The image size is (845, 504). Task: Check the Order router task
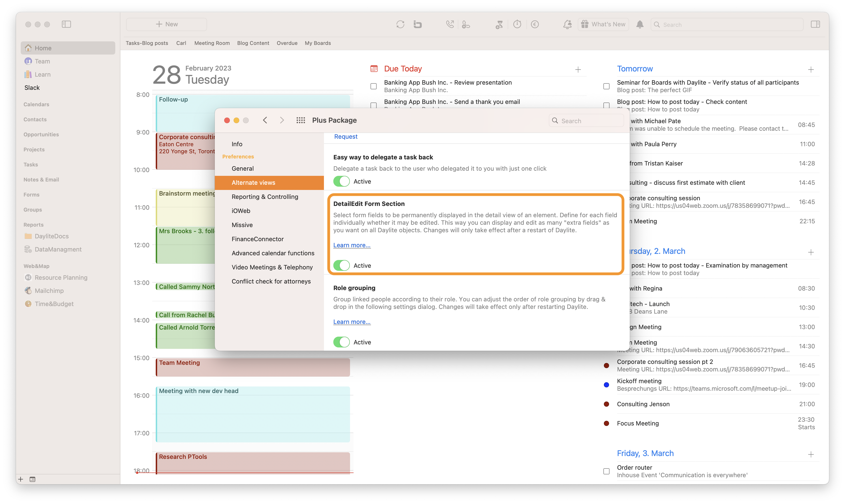[x=606, y=471]
